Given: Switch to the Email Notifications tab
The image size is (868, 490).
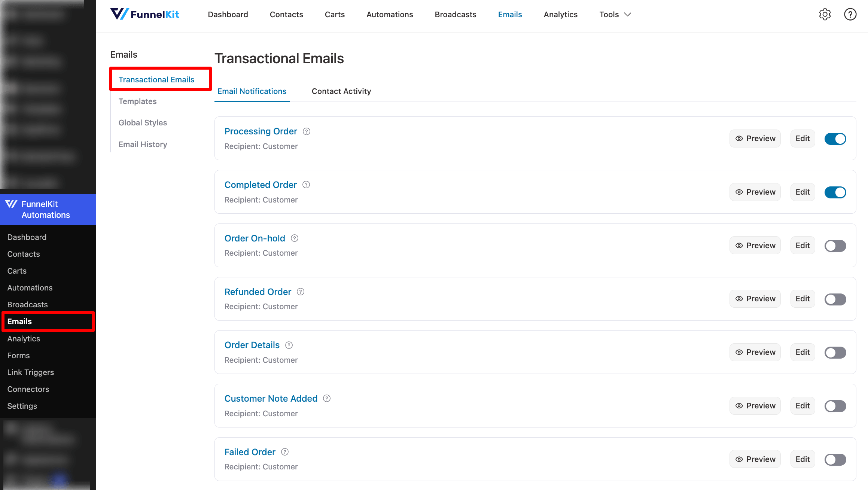Looking at the screenshot, I should click(252, 91).
